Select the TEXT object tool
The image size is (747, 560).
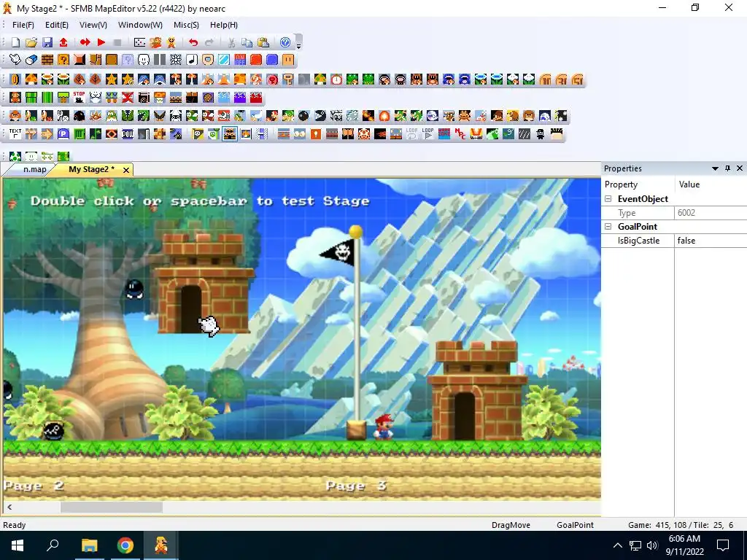pos(15,134)
